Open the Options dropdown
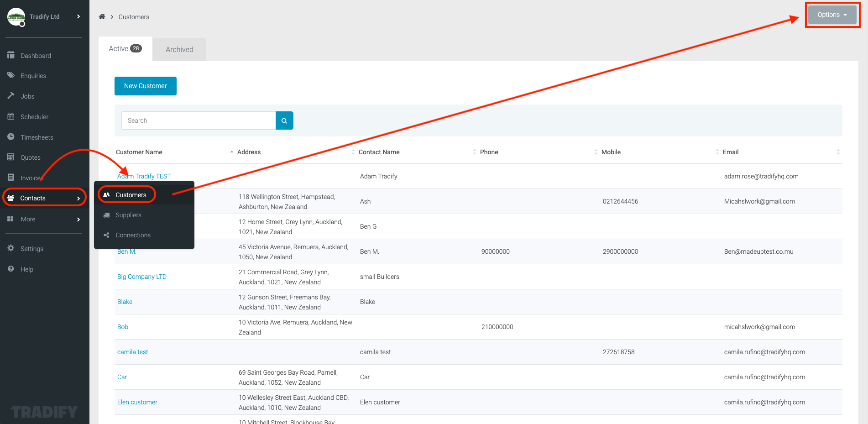The image size is (868, 424). coord(831,14)
